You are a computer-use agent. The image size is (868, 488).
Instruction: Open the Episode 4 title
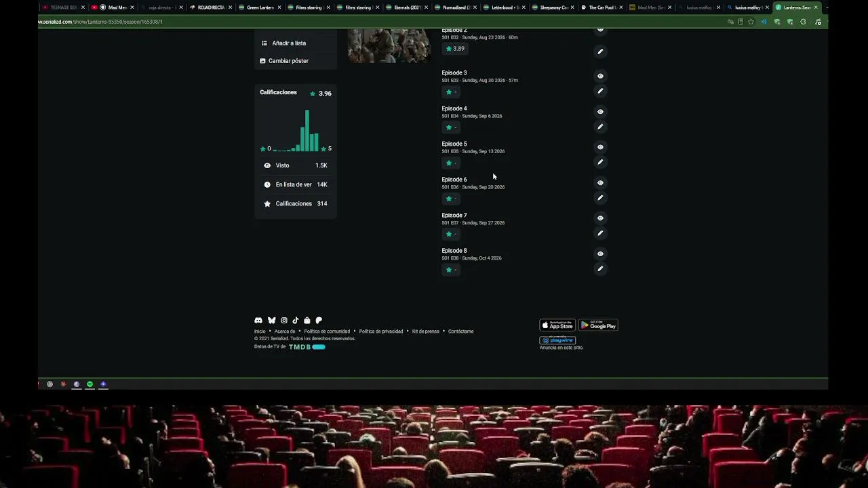454,108
